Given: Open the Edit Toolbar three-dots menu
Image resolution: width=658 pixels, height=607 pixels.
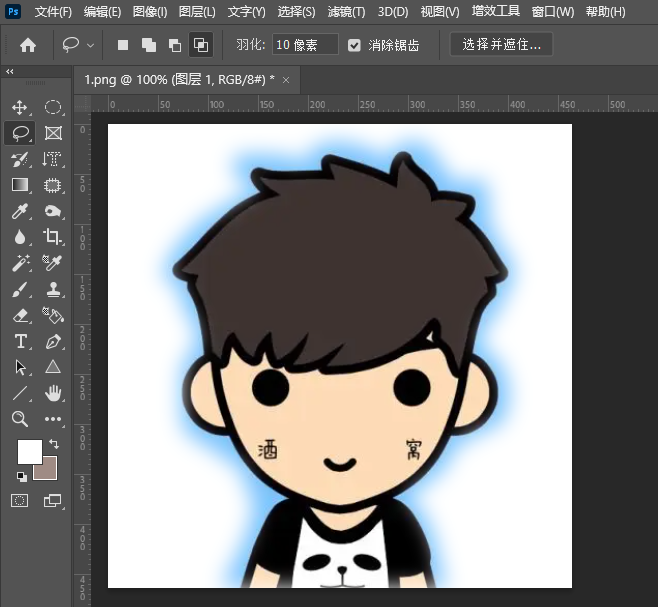Looking at the screenshot, I should pyautogui.click(x=53, y=419).
